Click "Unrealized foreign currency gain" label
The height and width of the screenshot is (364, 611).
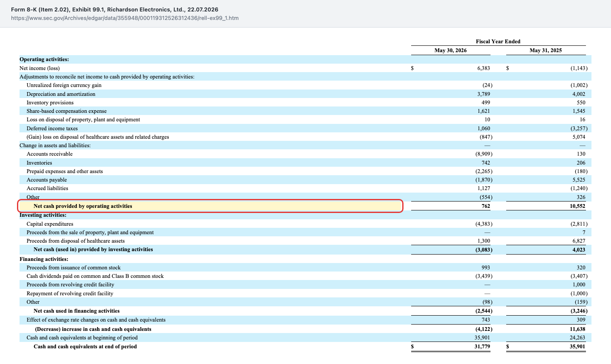64,85
